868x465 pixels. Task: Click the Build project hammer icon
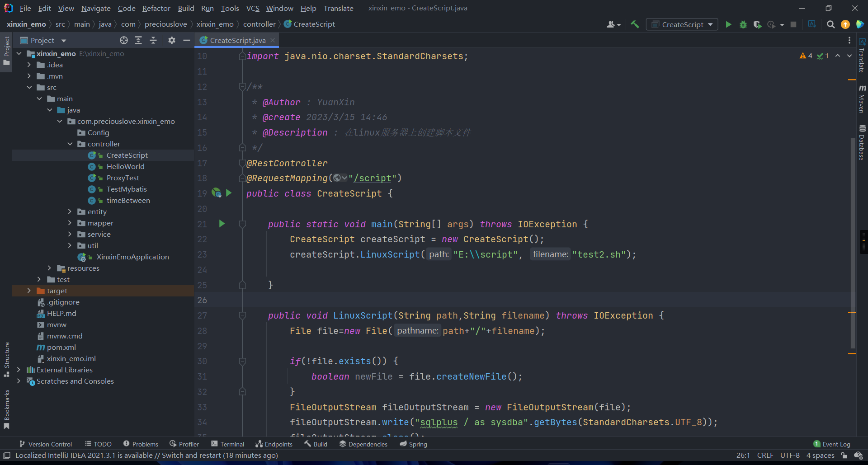[635, 24]
